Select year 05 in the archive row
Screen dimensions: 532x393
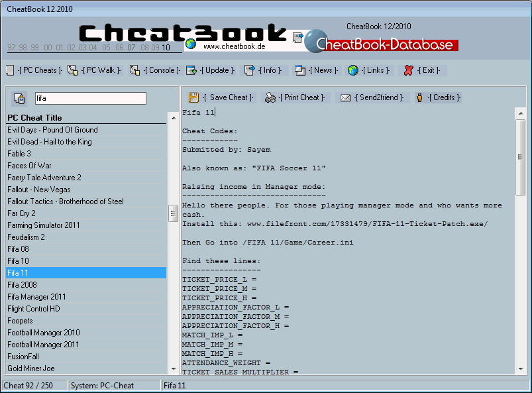106,48
